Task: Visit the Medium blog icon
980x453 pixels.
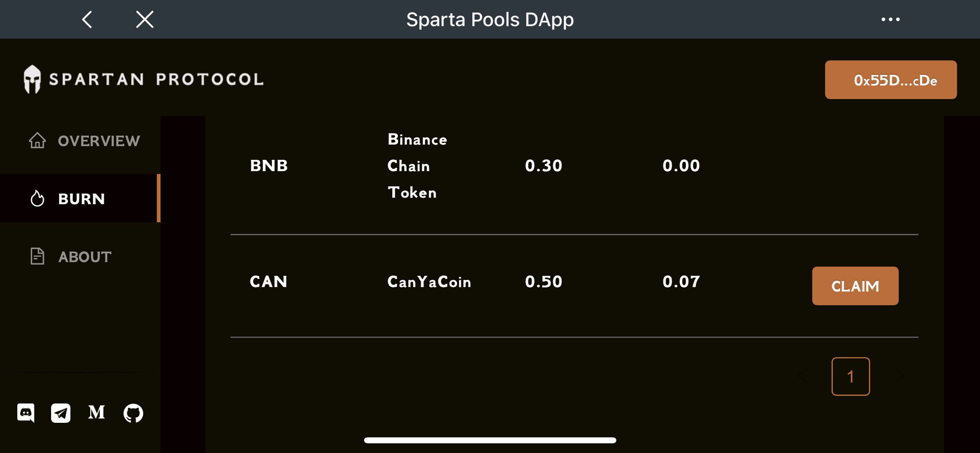Action: [96, 413]
